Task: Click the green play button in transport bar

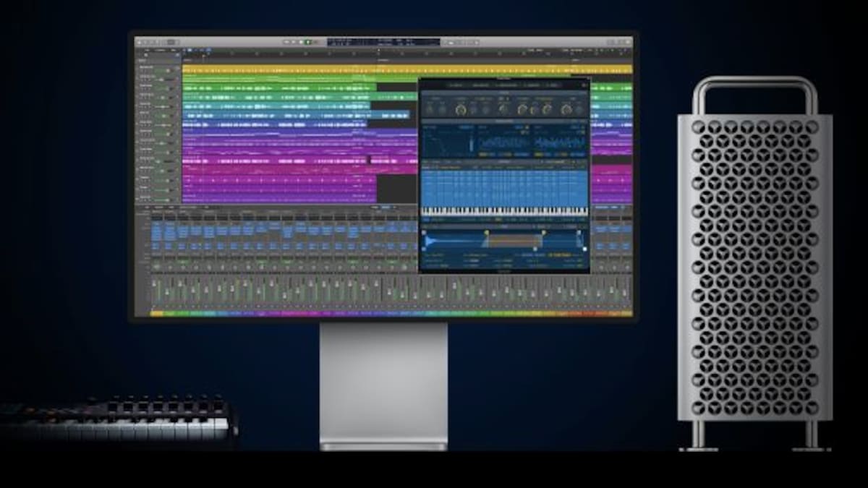Action: click(307, 43)
